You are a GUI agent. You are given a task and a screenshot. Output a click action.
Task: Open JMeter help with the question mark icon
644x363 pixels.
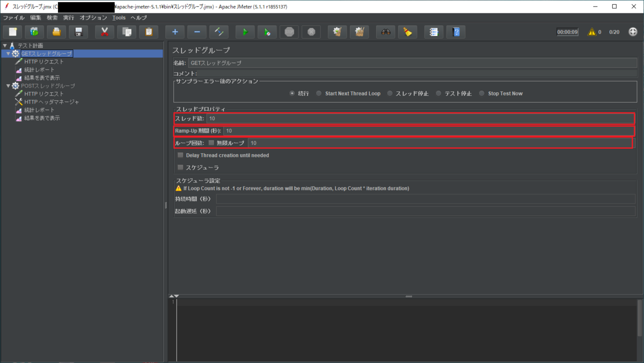[456, 32]
